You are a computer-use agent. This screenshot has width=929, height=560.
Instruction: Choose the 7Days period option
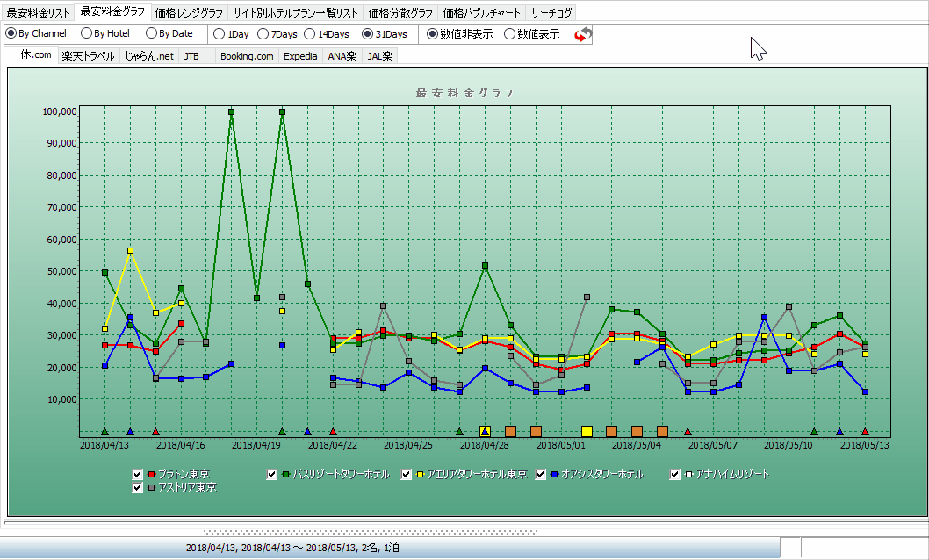click(262, 34)
